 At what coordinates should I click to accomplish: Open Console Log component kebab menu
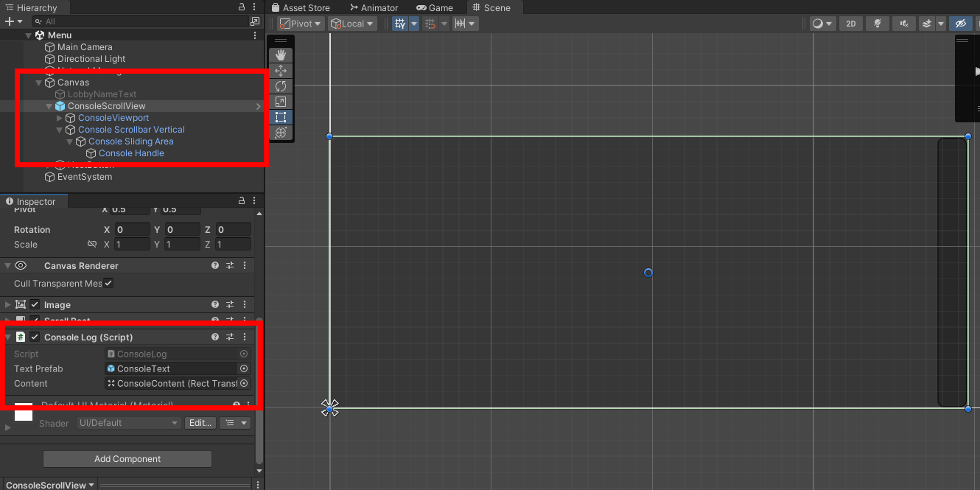point(245,337)
